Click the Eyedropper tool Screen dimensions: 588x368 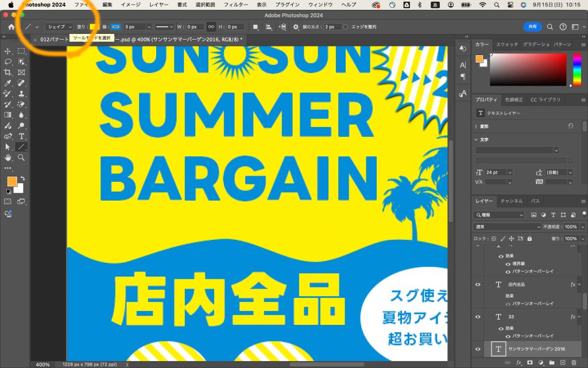[8, 83]
